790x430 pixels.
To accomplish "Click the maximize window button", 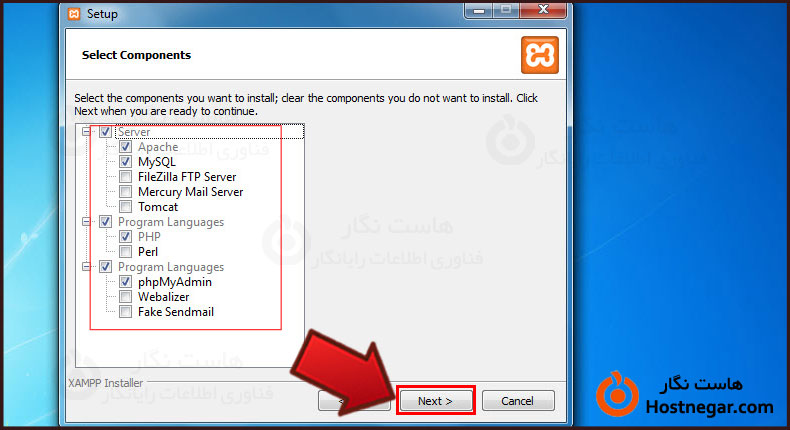I will [506, 10].
